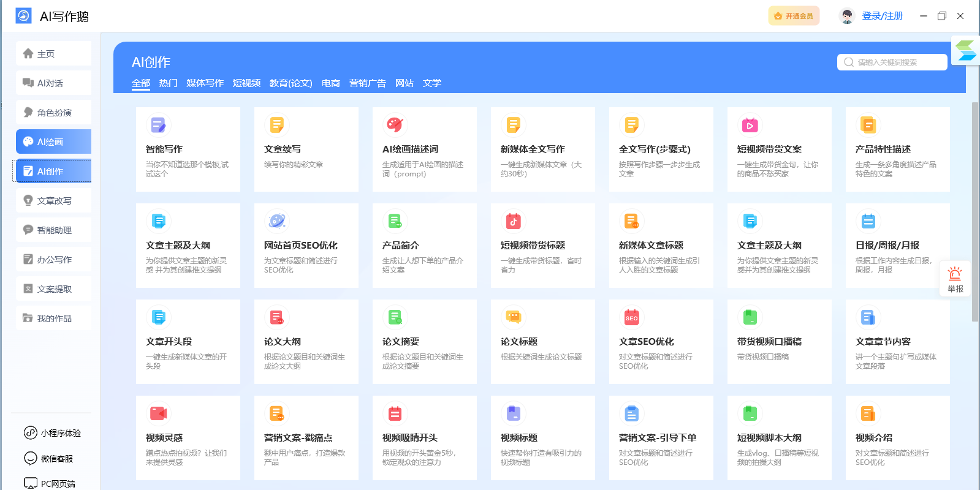The width and height of the screenshot is (980, 490).
Task: Switch to the 文学 tab
Action: pos(432,83)
